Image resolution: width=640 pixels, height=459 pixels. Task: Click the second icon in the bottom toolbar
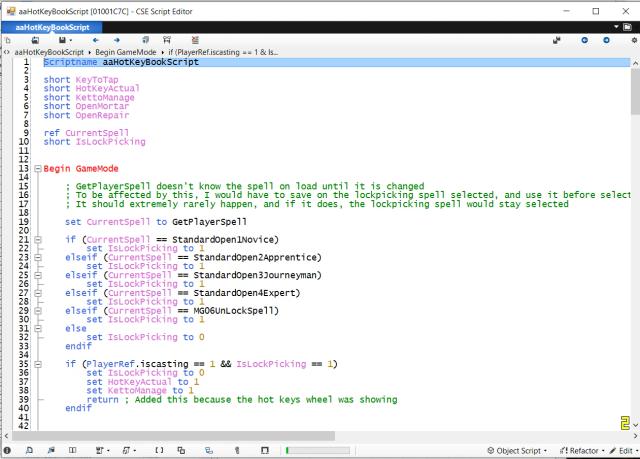click(x=29, y=450)
